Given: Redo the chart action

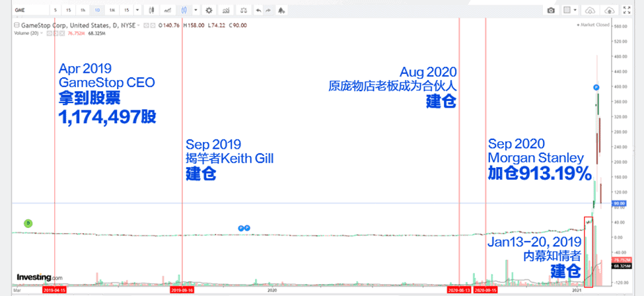Looking at the screenshot, I should [x=268, y=10].
